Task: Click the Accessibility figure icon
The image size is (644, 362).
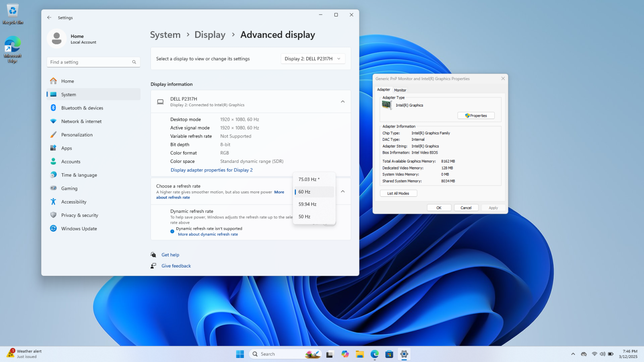Action: [53, 202]
